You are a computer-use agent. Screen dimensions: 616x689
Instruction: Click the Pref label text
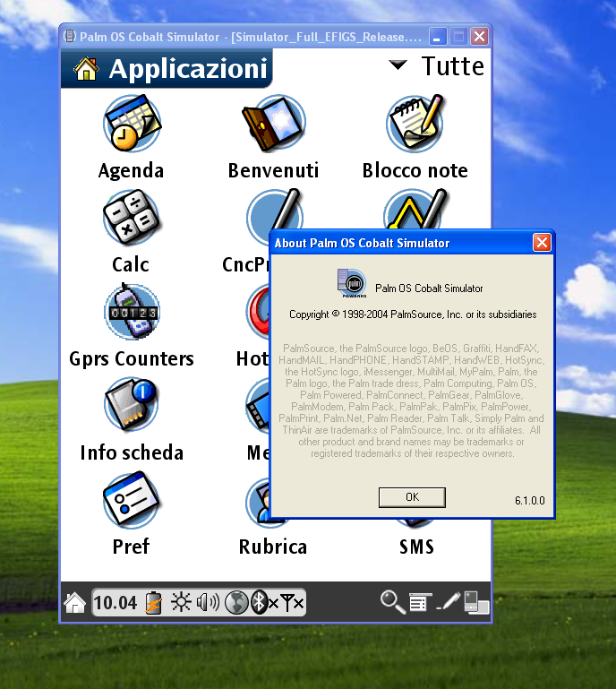131,547
